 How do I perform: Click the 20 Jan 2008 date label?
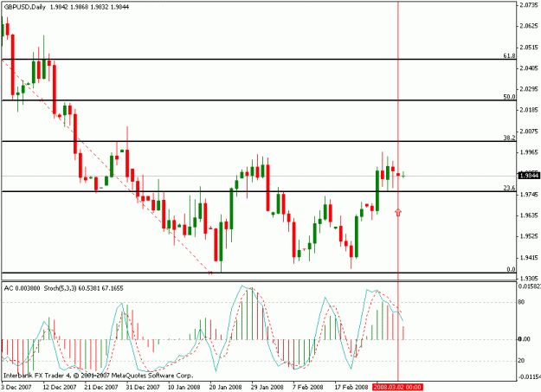[x=226, y=387]
